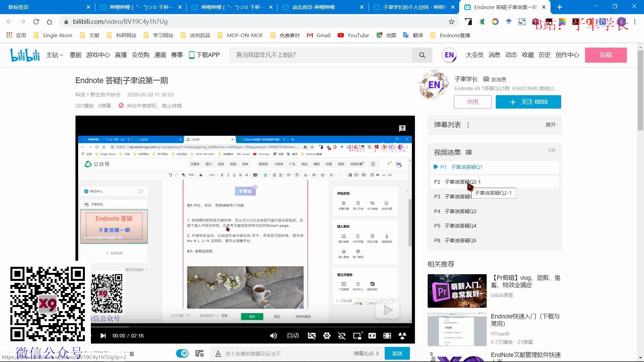Open video quality selector 自动
644x362 pixels.
(293, 336)
